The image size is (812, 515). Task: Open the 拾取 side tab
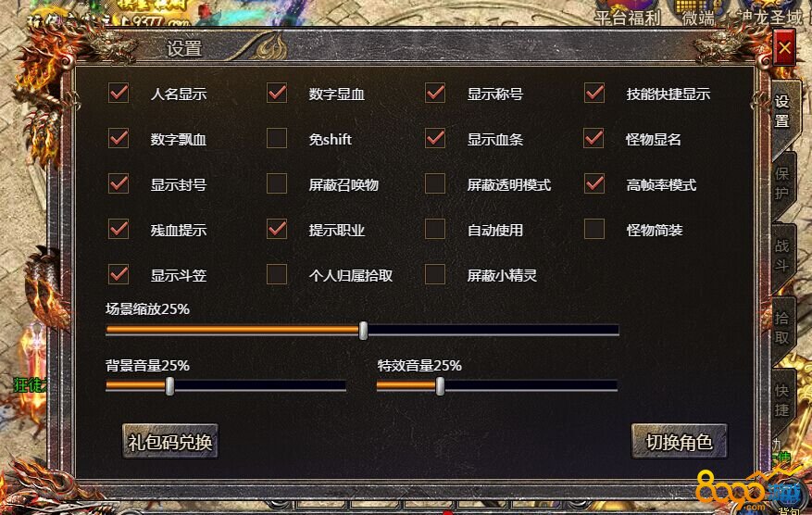tap(781, 328)
